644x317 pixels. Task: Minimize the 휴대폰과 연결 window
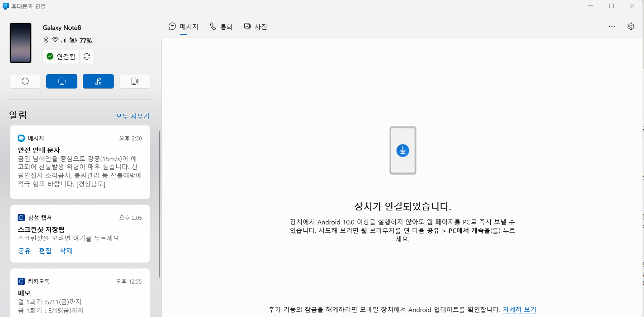pos(591,6)
